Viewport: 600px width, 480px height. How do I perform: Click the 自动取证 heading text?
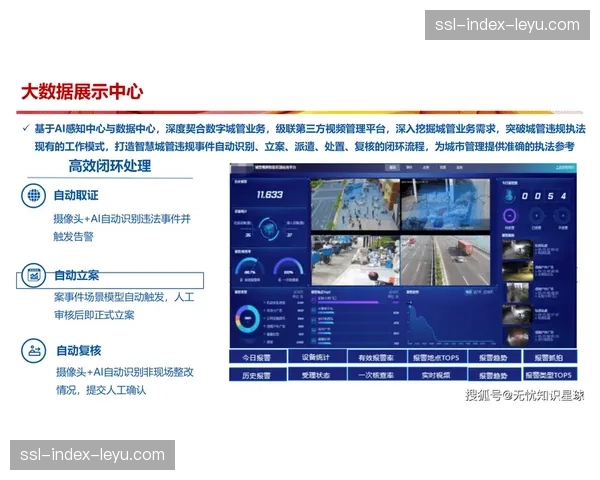click(x=76, y=195)
